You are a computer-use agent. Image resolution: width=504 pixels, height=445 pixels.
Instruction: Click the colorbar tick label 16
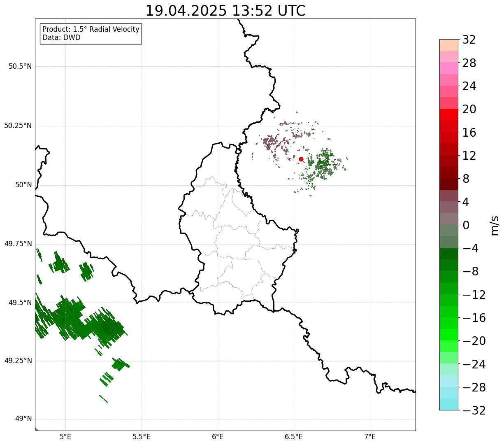pos(469,133)
